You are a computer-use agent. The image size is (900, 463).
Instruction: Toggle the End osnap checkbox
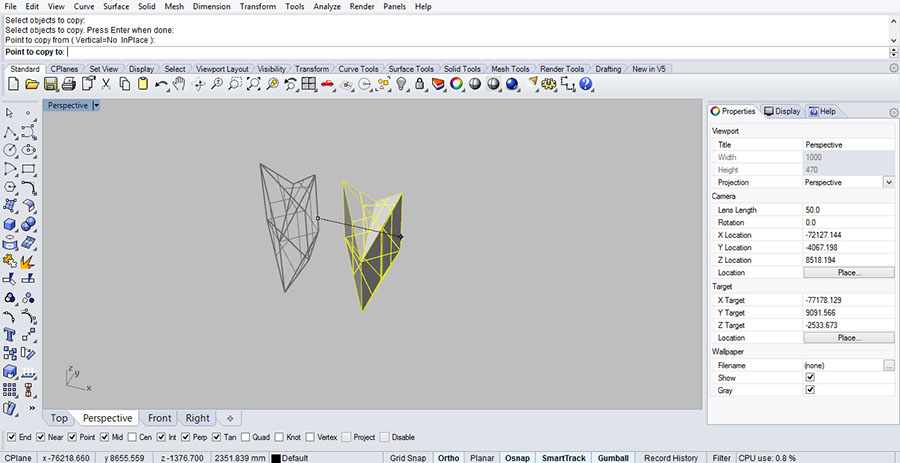click(13, 437)
